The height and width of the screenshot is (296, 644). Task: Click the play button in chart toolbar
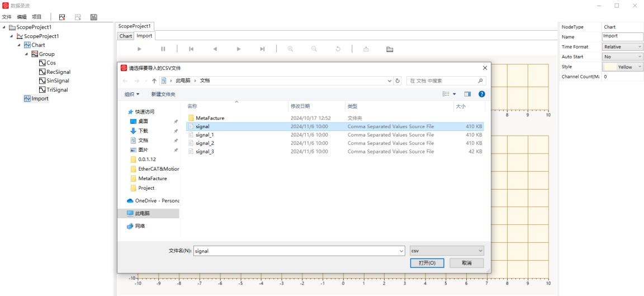140,49
